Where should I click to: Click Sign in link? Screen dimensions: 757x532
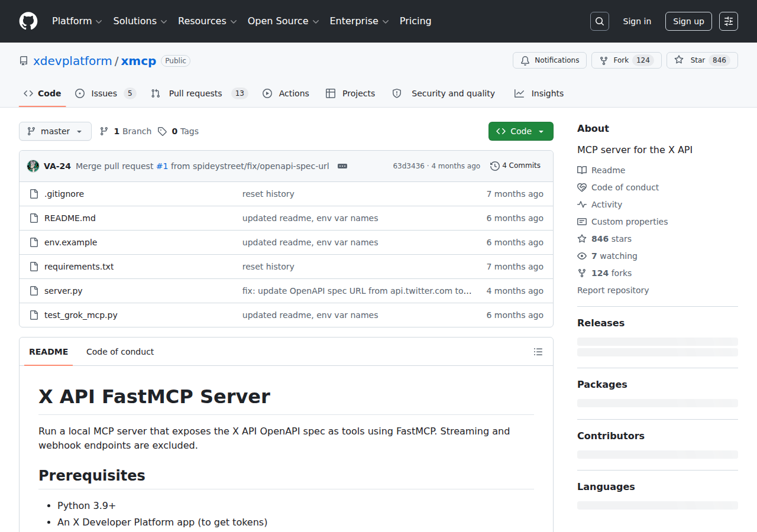click(x=637, y=21)
